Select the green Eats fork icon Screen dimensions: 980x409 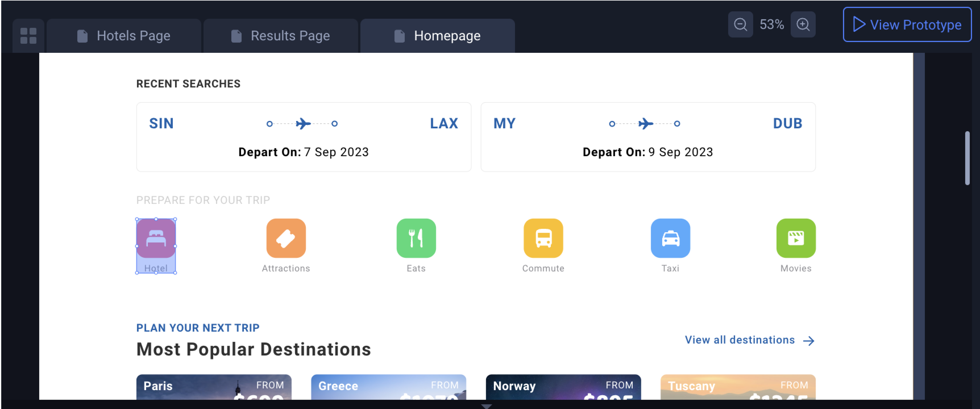coord(416,238)
